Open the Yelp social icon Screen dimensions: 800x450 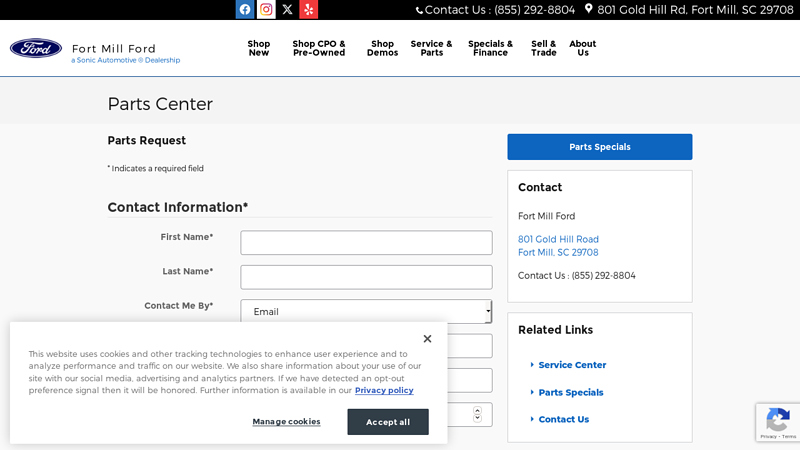tap(308, 10)
